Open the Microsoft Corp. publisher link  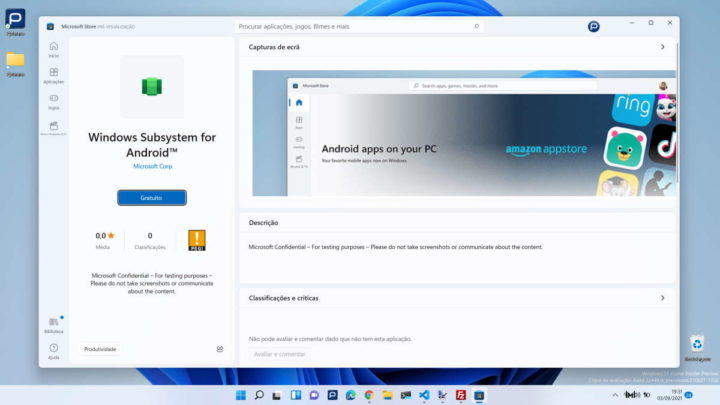[151, 166]
